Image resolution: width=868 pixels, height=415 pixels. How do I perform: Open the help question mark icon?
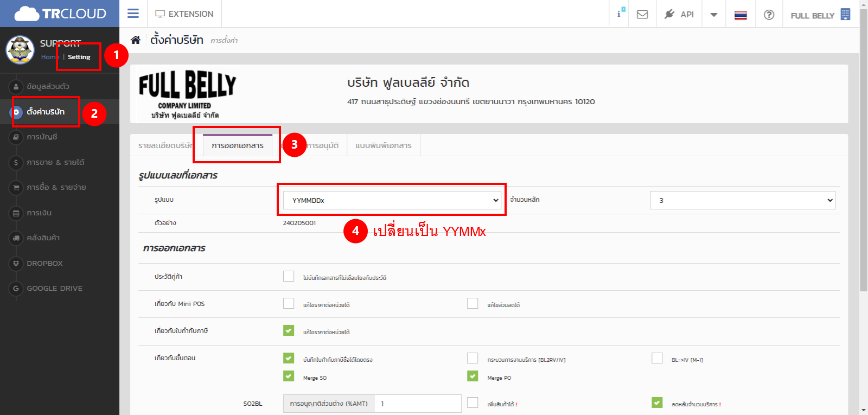pos(769,15)
